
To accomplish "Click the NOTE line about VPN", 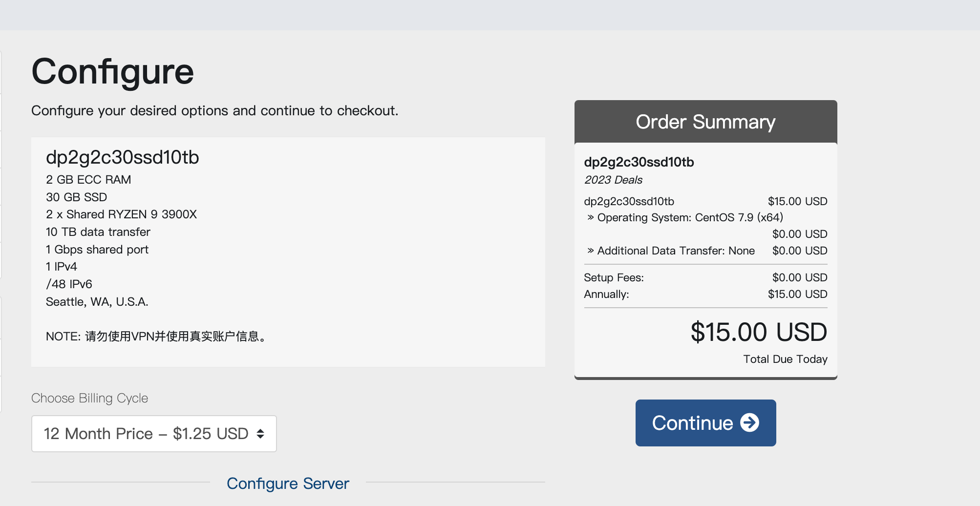I will (155, 336).
